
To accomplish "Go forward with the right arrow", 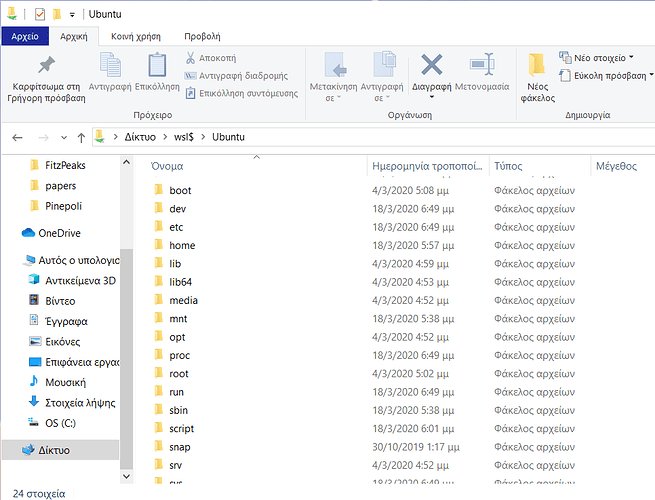I will point(43,137).
